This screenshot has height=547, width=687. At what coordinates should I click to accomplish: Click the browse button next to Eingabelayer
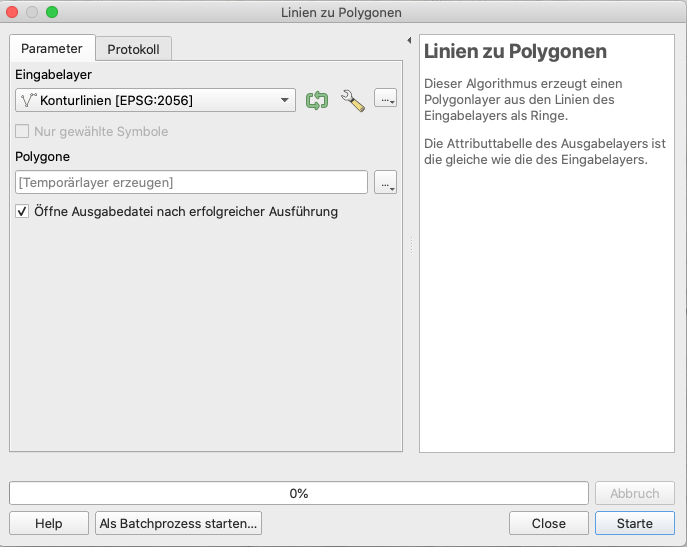tap(386, 99)
